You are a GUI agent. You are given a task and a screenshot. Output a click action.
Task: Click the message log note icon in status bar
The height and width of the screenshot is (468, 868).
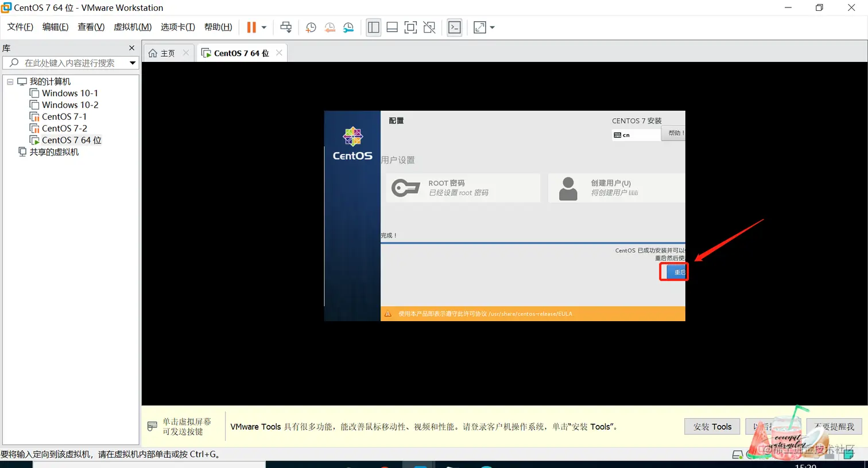(849, 454)
